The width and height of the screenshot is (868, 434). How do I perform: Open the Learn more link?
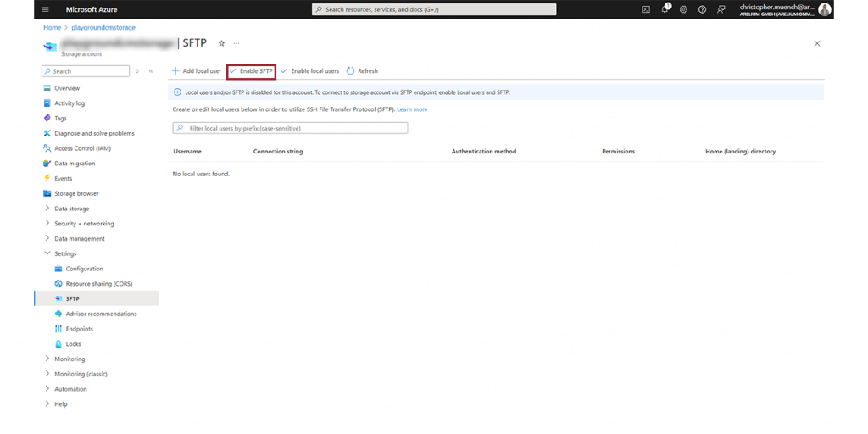(412, 109)
